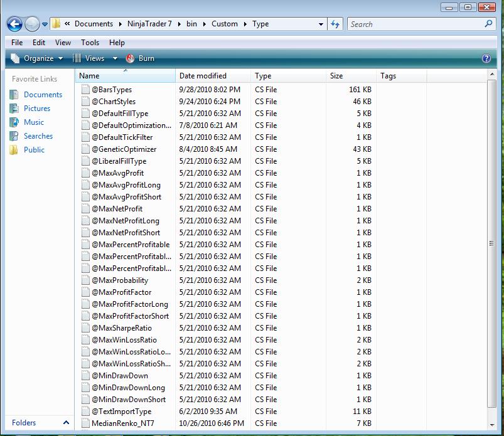Image resolution: width=504 pixels, height=436 pixels.
Task: Open the address bar history dropdown
Action: [321, 24]
